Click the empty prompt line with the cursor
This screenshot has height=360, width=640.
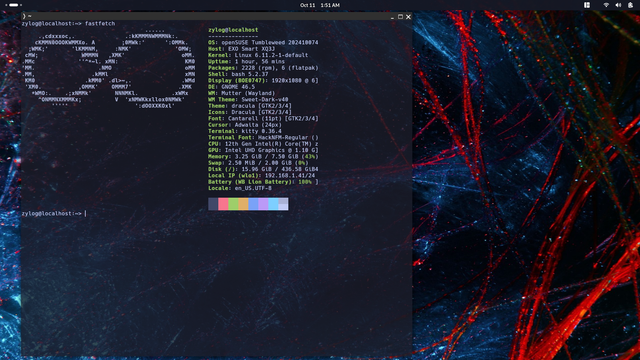54,213
